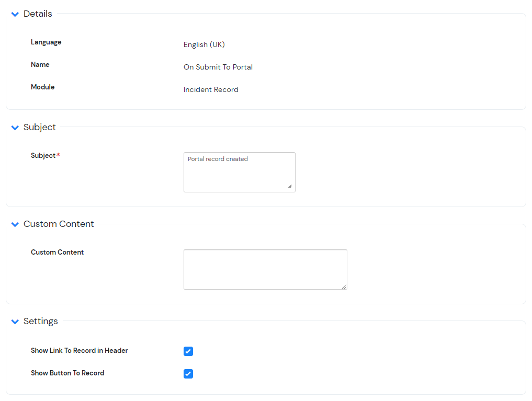Collapse the Custom Content section chevron
This screenshot has height=401, width=532.
tap(15, 224)
